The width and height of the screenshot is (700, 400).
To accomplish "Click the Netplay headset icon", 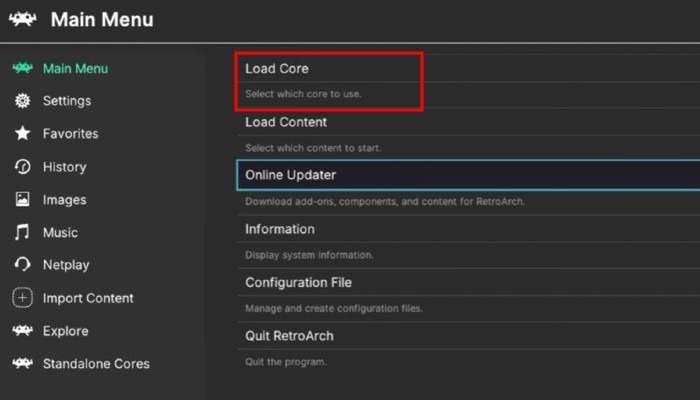I will pyautogui.click(x=22, y=265).
